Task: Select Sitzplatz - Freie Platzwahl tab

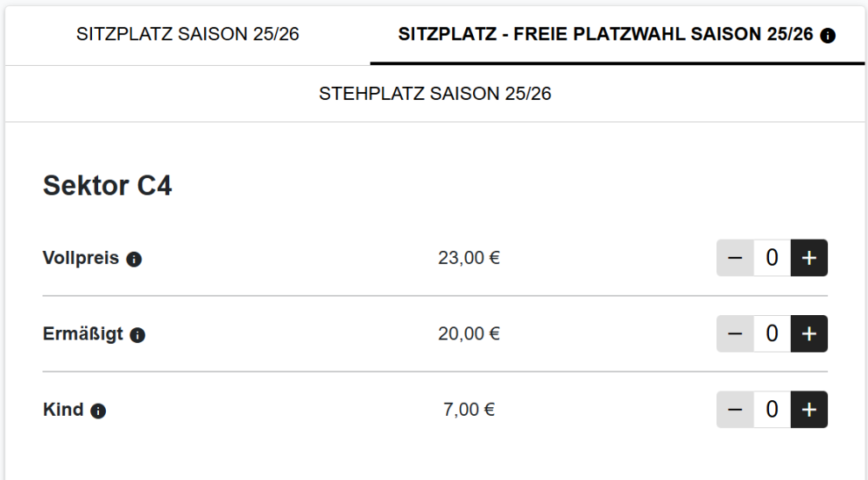Action: [x=605, y=35]
